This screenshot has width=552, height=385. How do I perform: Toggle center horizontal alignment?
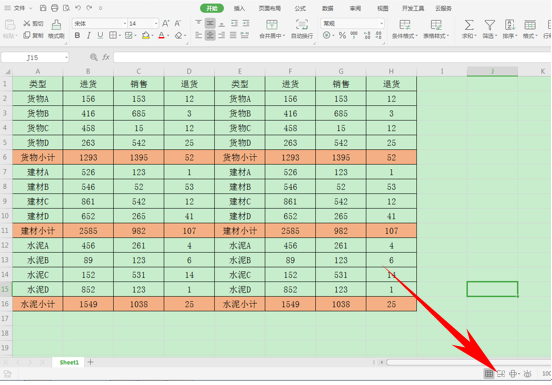click(x=210, y=35)
